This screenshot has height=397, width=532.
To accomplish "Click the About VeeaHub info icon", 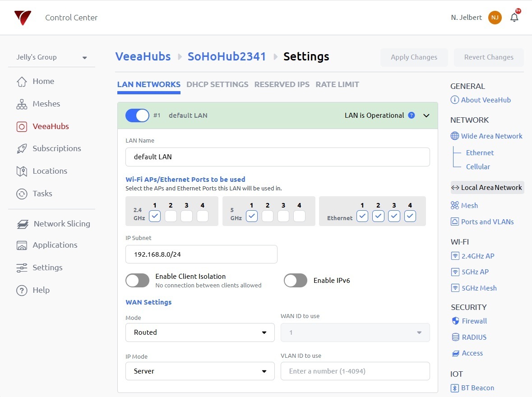I will click(455, 100).
